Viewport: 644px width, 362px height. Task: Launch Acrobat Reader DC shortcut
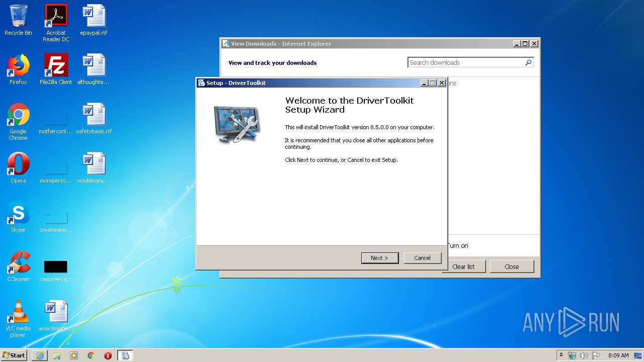click(56, 23)
